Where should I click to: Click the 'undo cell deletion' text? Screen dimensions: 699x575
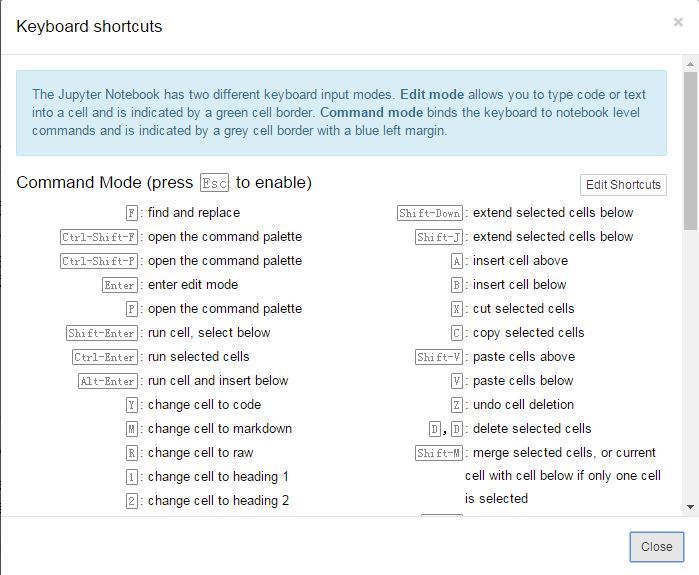[x=523, y=404]
